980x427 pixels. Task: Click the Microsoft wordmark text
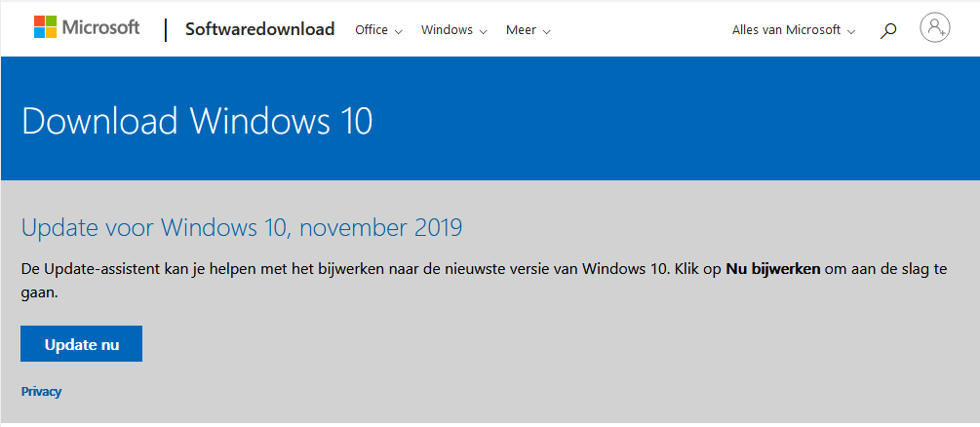[100, 28]
